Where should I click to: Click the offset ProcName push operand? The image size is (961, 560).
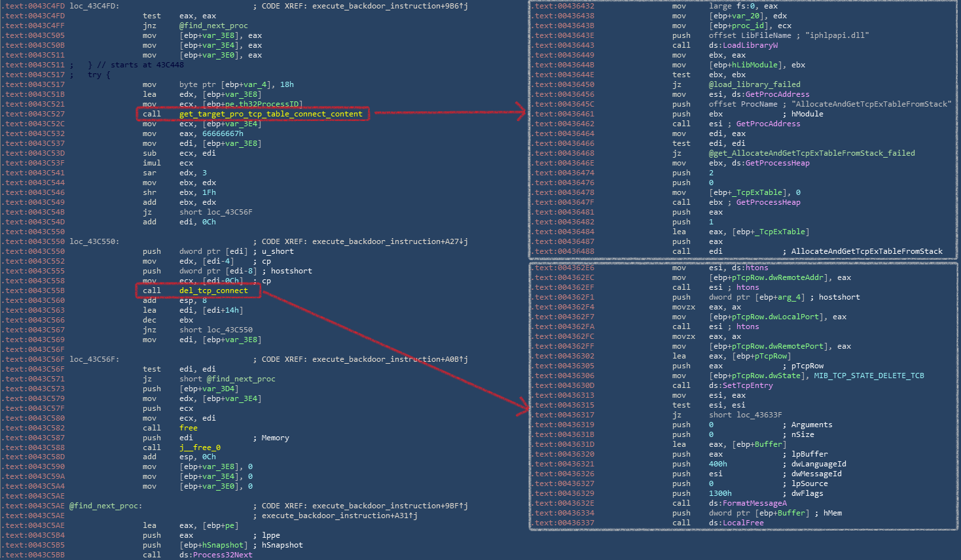tap(743, 104)
